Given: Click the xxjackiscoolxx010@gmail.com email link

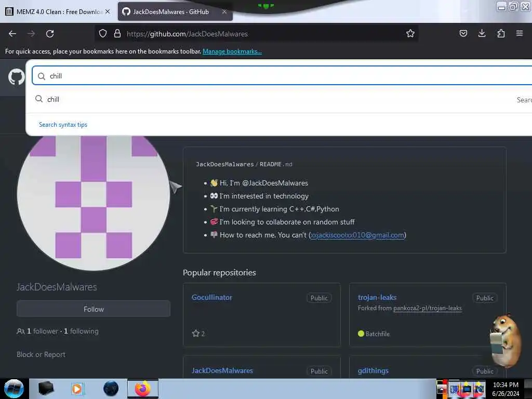Looking at the screenshot, I should pyautogui.click(x=357, y=235).
